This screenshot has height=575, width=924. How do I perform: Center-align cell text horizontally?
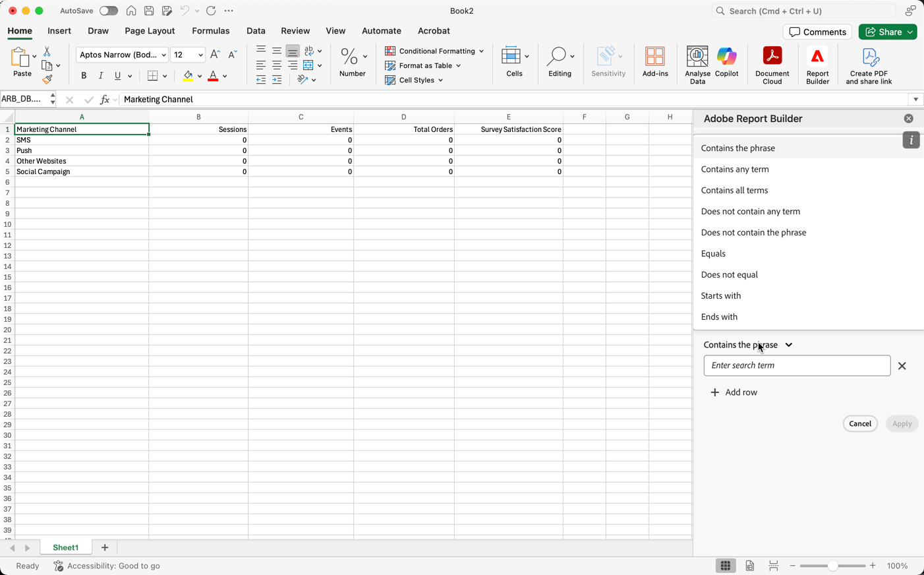pos(277,65)
